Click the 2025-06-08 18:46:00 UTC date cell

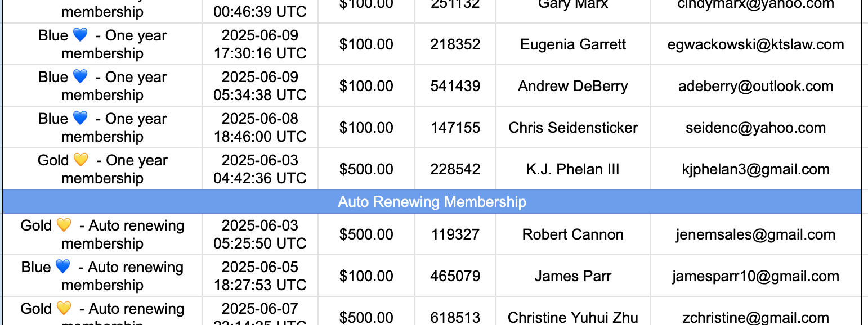pos(260,128)
